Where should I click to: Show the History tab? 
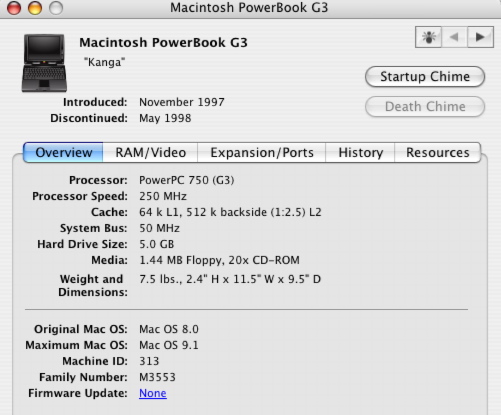tap(360, 152)
